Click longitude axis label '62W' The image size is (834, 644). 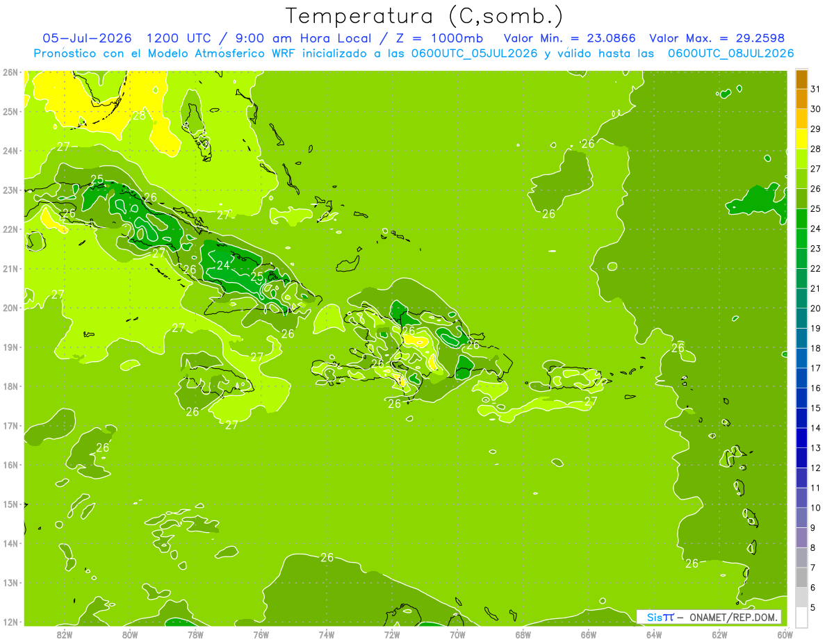click(x=720, y=634)
